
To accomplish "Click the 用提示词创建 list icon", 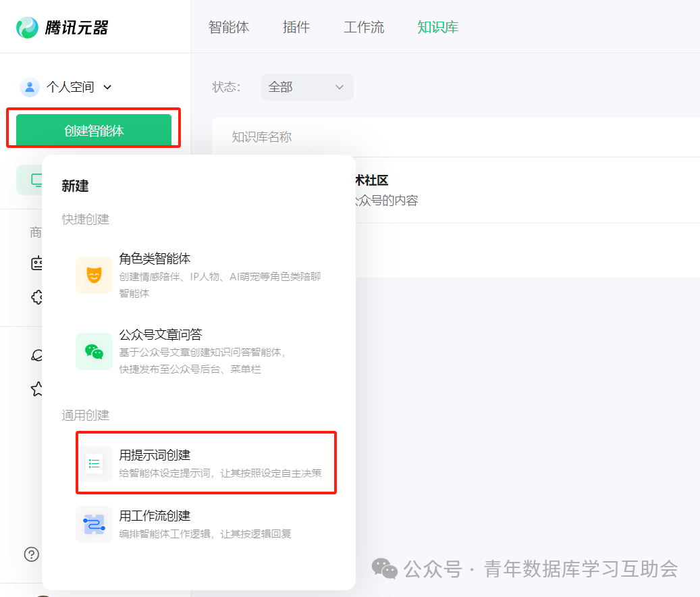I will [x=95, y=463].
